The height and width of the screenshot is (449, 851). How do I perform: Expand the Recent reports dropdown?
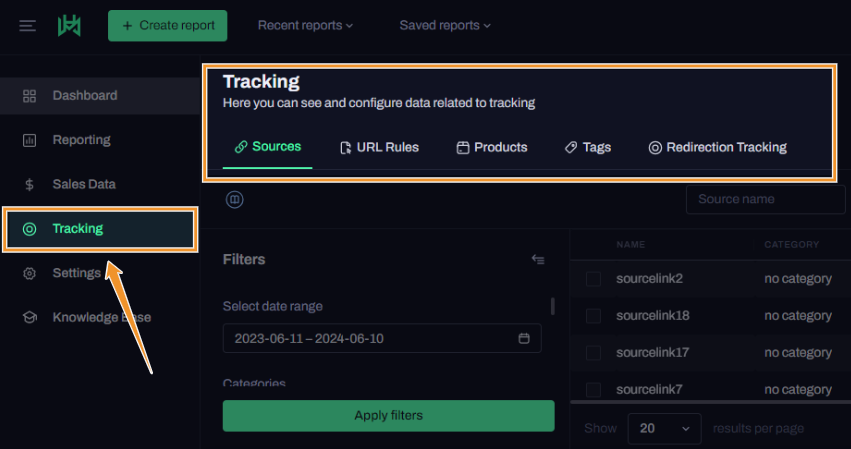305,25
